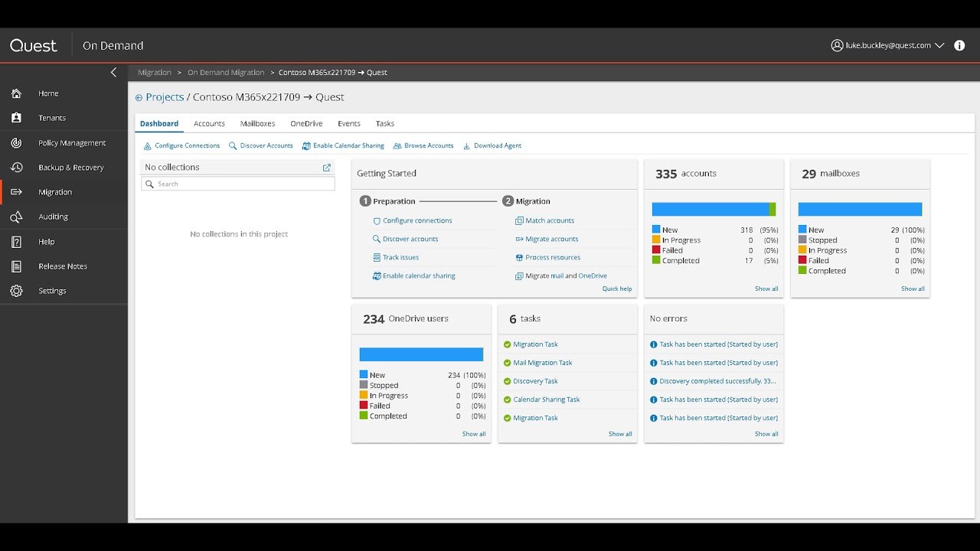This screenshot has width=980, height=551.
Task: Switch to the Dashboard tab
Action: coord(159,123)
